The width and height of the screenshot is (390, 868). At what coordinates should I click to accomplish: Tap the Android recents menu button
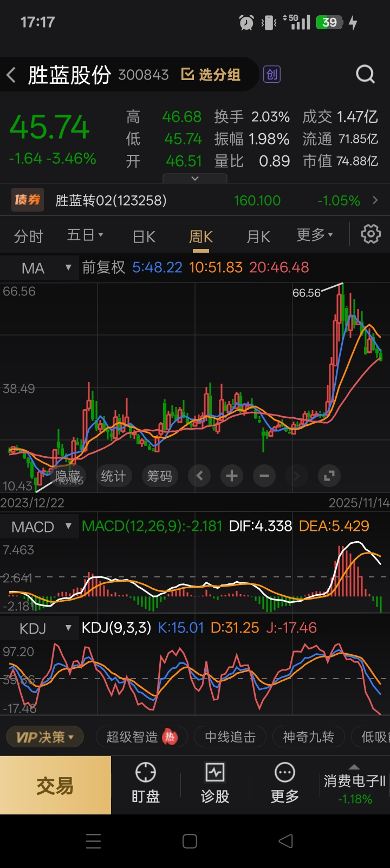point(94,841)
